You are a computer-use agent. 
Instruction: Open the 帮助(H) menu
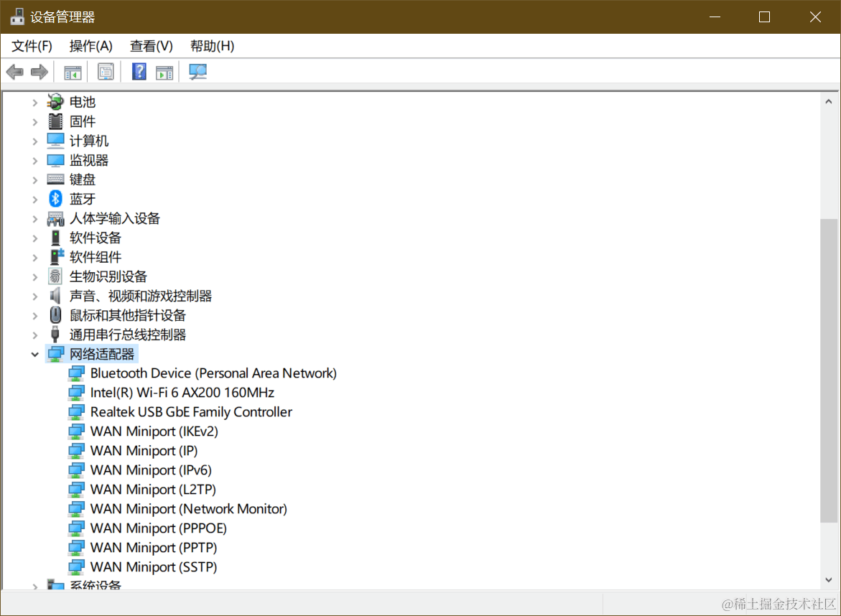point(212,46)
